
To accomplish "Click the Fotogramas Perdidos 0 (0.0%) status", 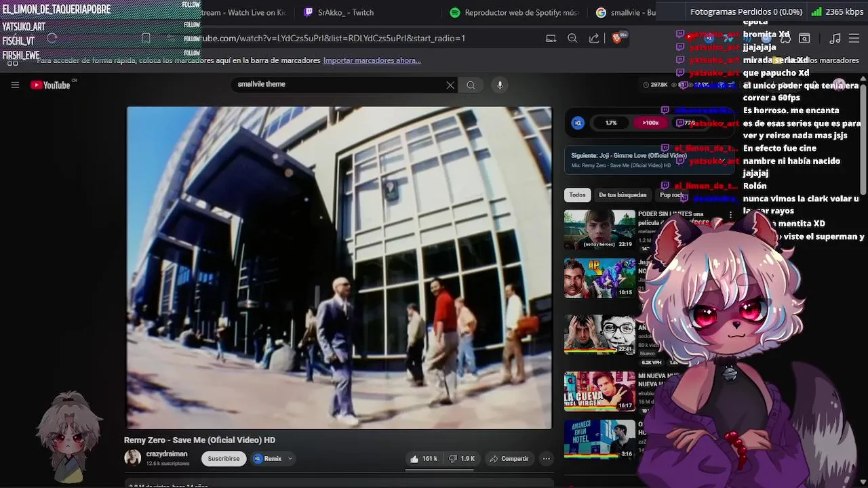I will (746, 12).
